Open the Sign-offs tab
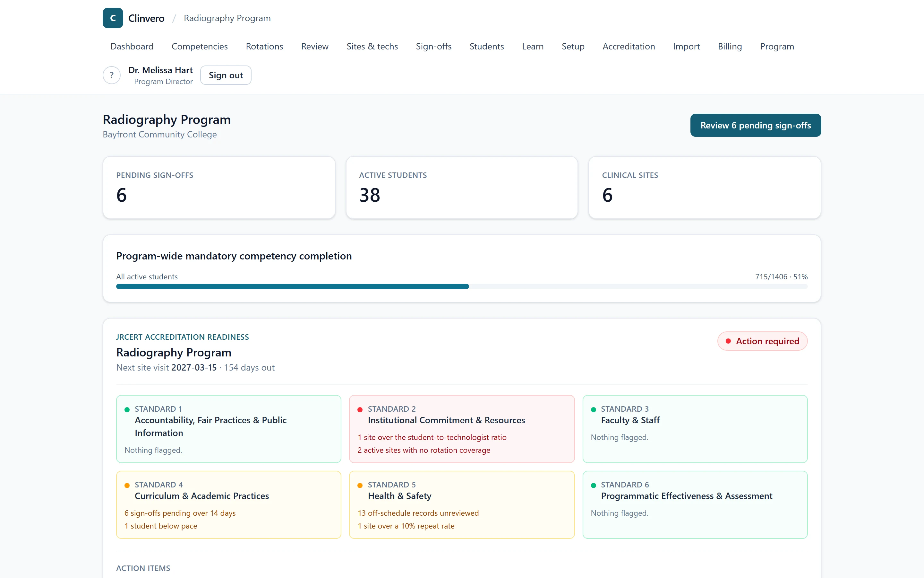The height and width of the screenshot is (578, 924). tap(433, 46)
